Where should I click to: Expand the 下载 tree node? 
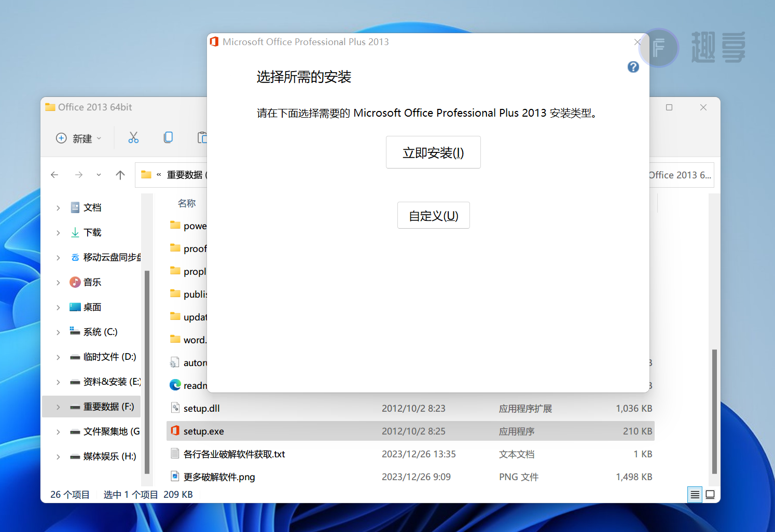[58, 233]
